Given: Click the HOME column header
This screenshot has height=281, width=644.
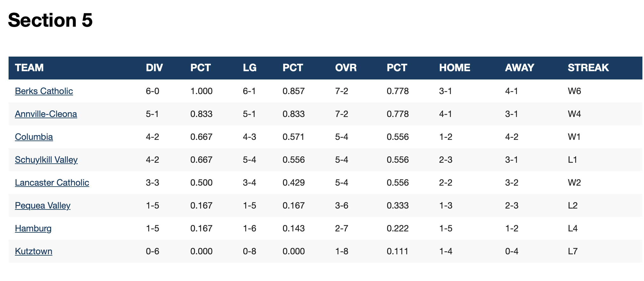Looking at the screenshot, I should (x=454, y=68).
